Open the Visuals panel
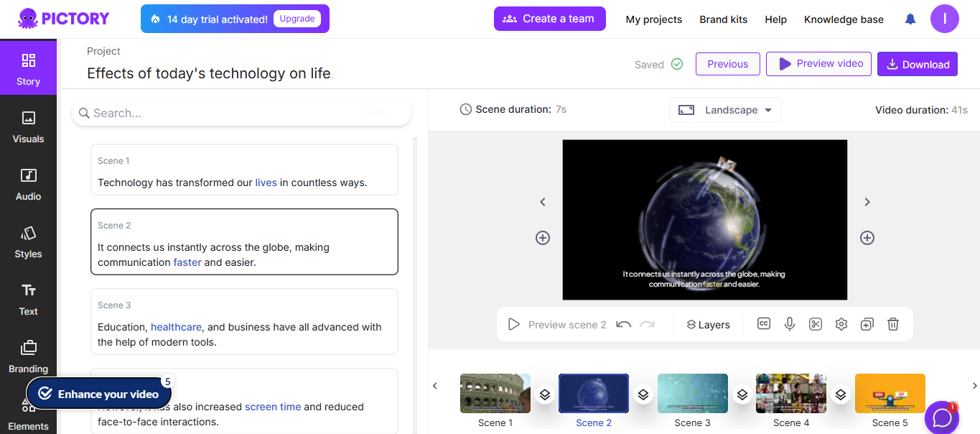Image resolution: width=980 pixels, height=434 pixels. [x=28, y=127]
